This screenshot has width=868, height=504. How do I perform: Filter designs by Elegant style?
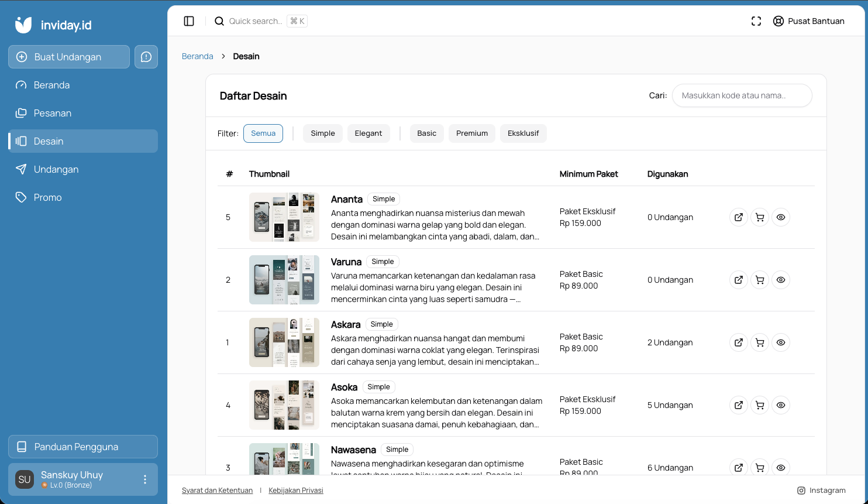(368, 133)
